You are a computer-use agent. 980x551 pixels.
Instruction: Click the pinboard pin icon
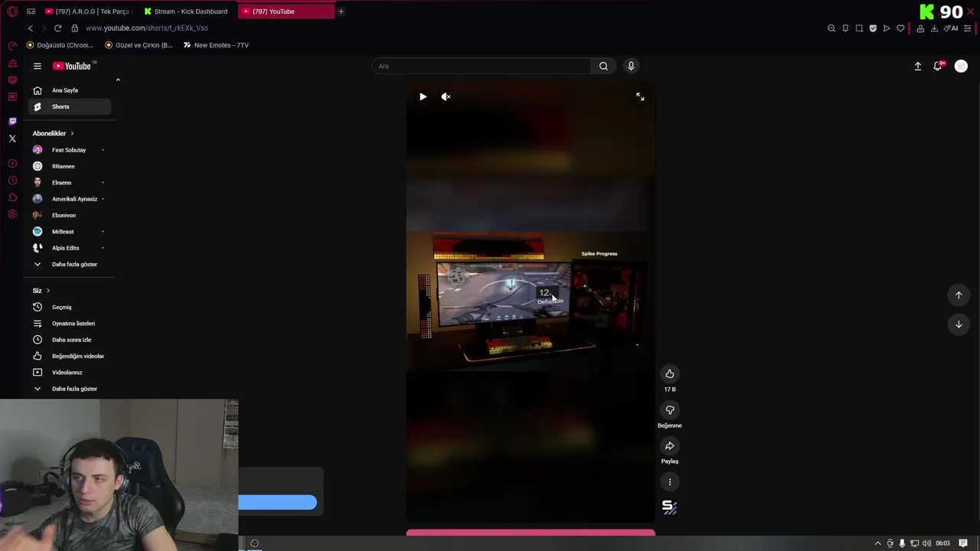click(845, 28)
